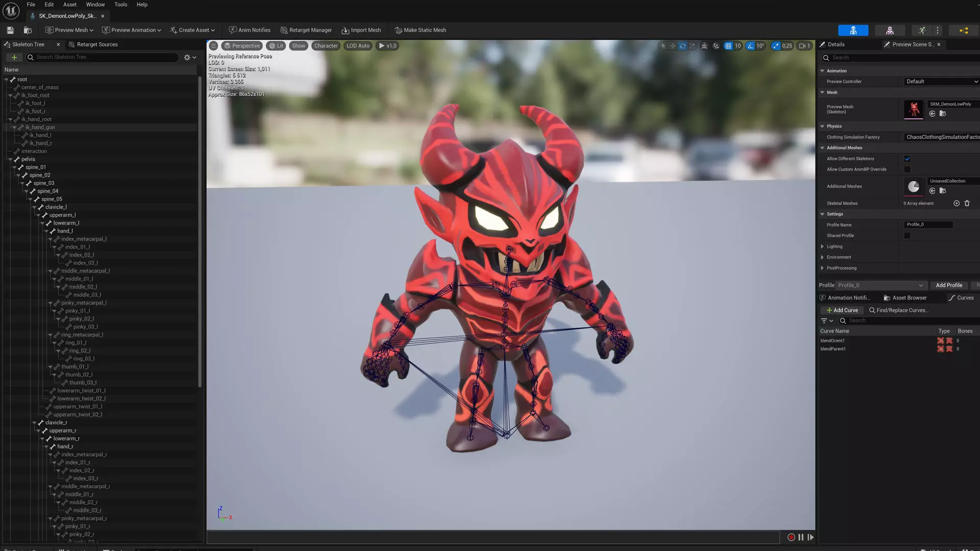
Task: Open the File menu
Action: 31,5
